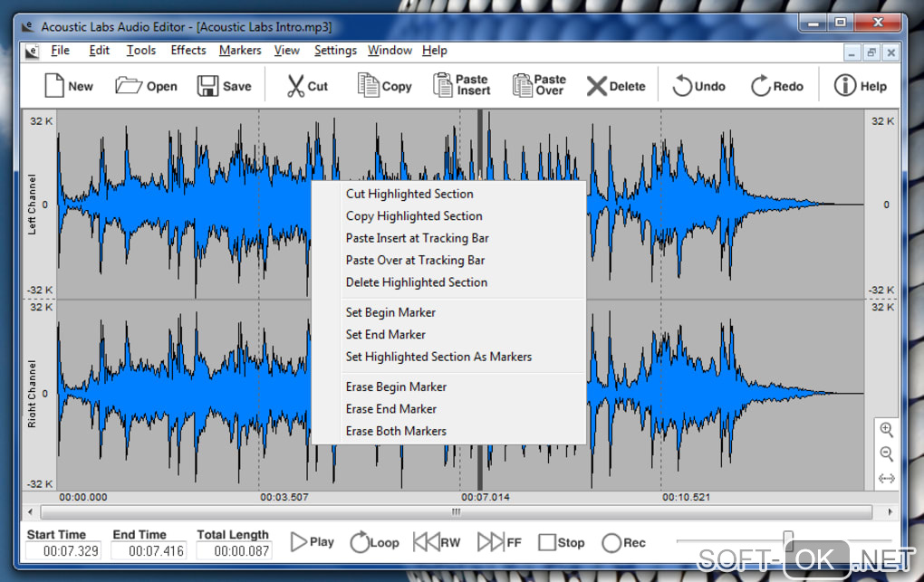Rewind using the RW button
This screenshot has width=924, height=582.
pos(437,542)
